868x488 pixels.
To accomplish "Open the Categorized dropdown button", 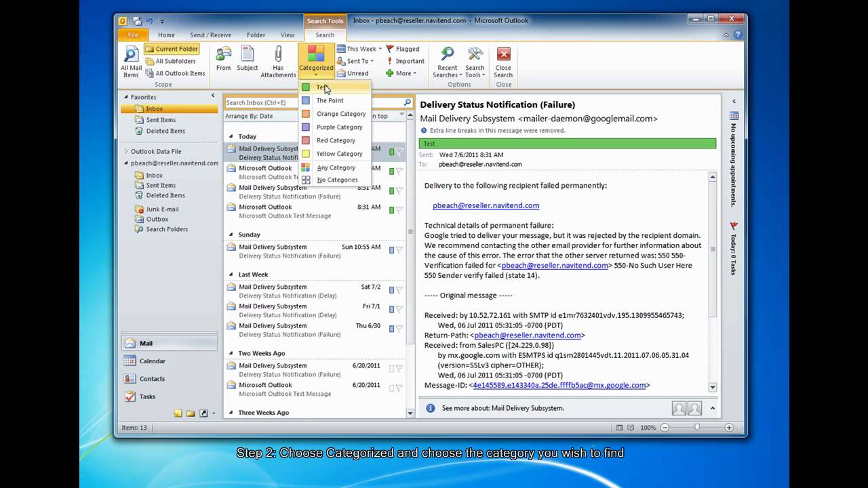I will click(x=316, y=62).
